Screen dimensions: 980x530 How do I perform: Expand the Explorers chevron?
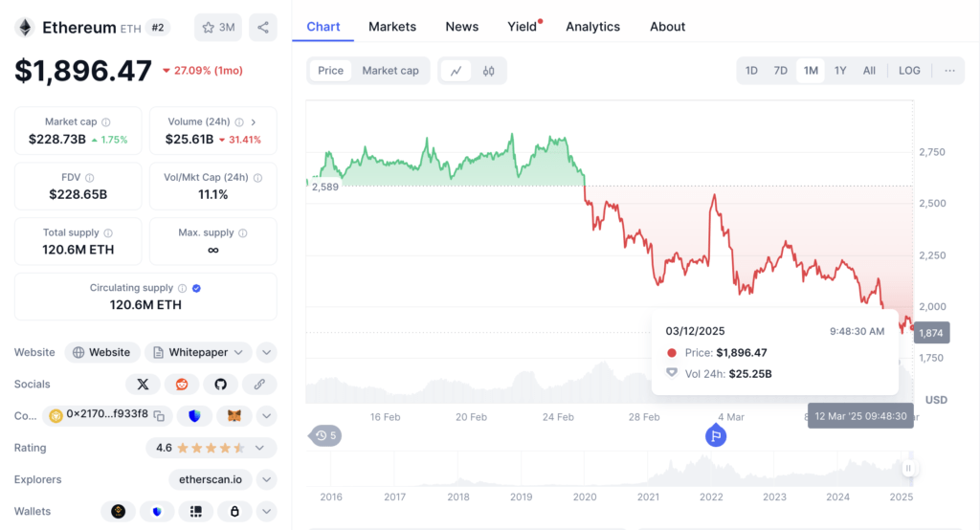pyautogui.click(x=267, y=480)
